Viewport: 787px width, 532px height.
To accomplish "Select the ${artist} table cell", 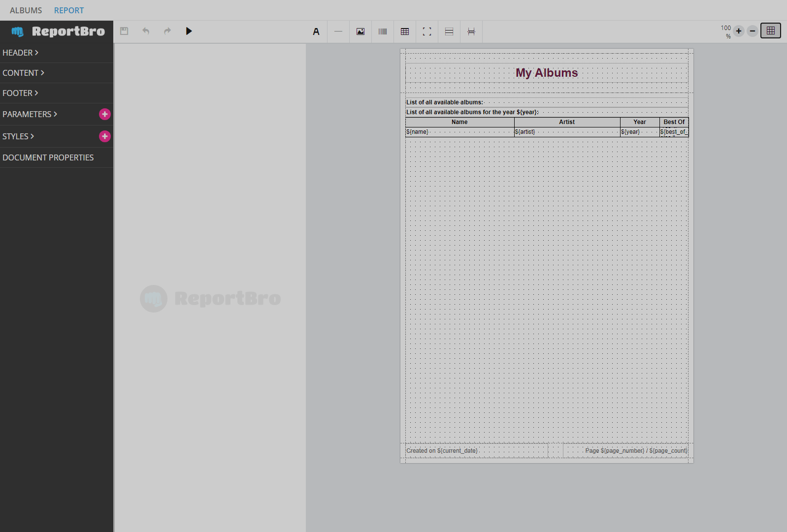I will (567, 132).
